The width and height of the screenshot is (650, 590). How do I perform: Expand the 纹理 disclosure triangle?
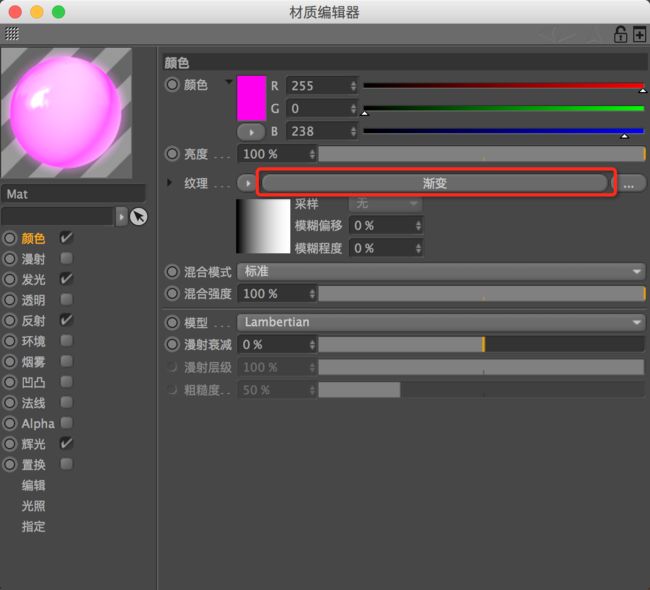[169, 182]
